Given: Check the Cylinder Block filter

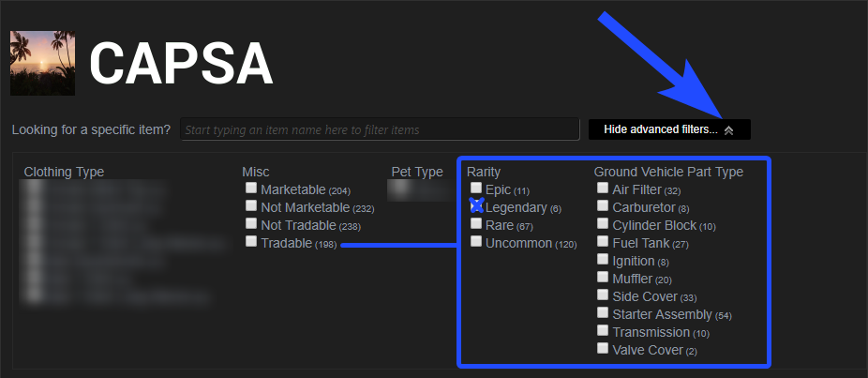Looking at the screenshot, I should (603, 224).
